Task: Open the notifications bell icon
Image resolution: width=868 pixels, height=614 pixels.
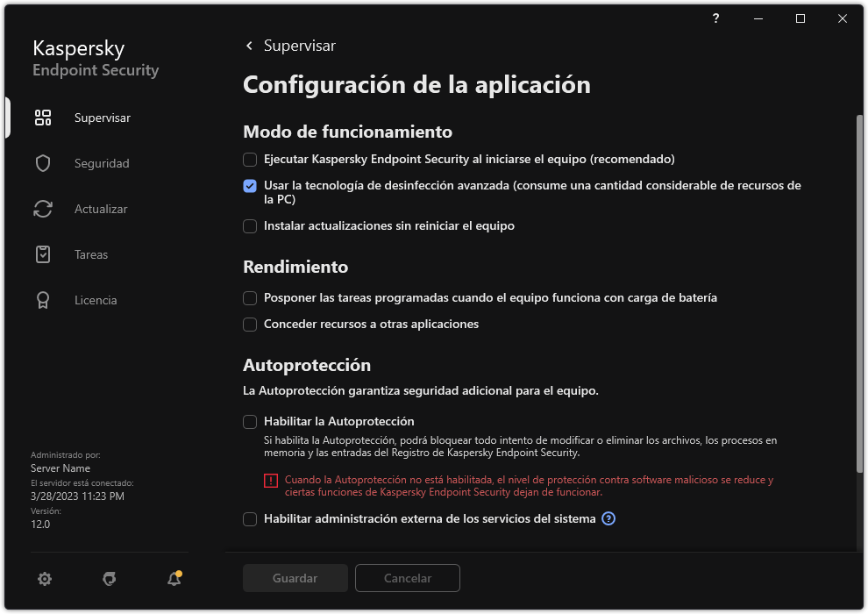Action: click(173, 579)
